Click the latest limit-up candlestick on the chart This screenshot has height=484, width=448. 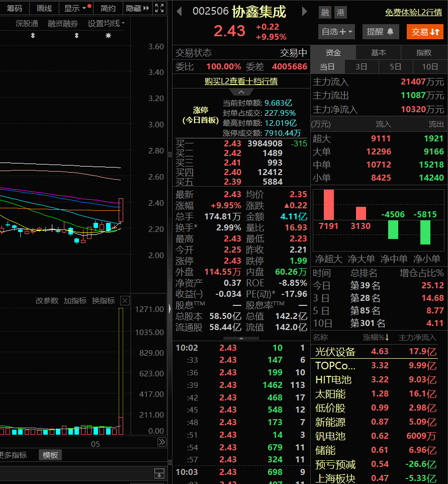point(121,210)
